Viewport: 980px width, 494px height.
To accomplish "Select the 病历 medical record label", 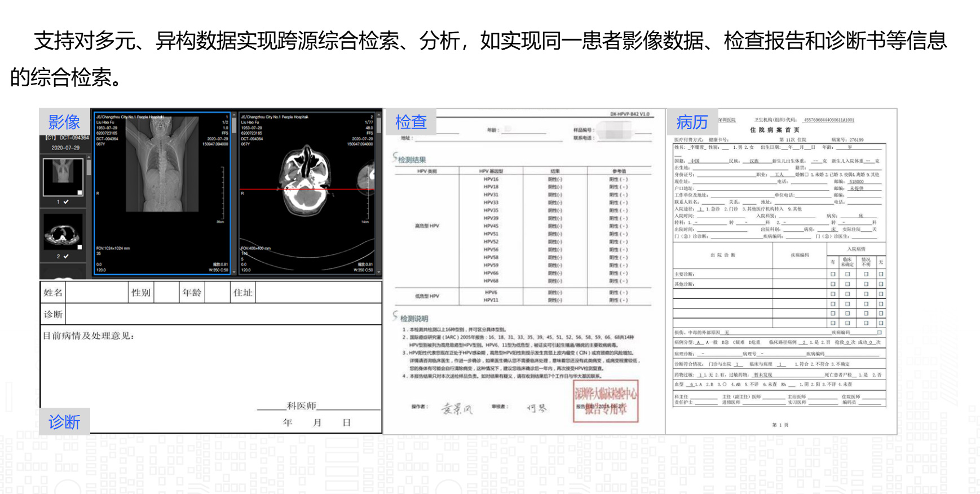I will pyautogui.click(x=692, y=122).
